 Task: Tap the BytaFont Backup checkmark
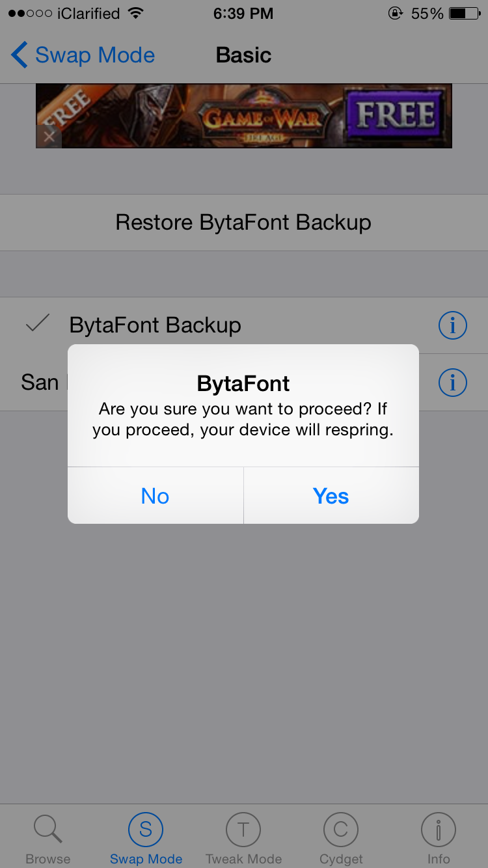(x=38, y=323)
